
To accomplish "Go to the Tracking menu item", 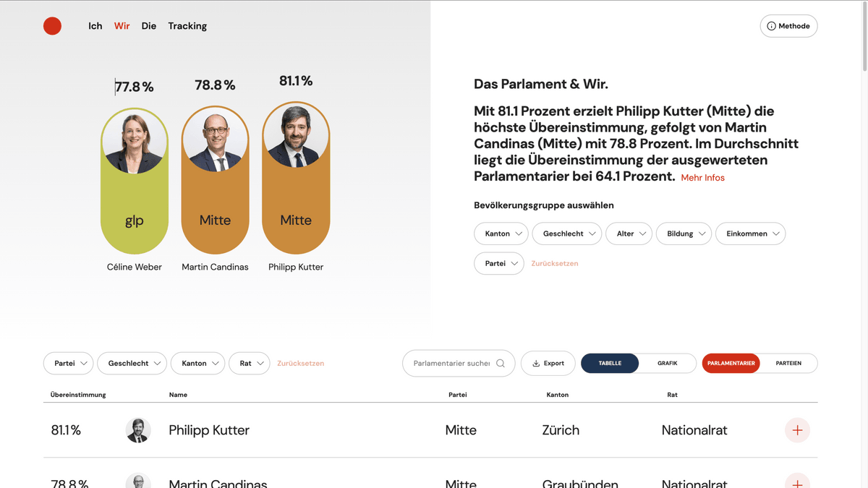I will coord(187,26).
